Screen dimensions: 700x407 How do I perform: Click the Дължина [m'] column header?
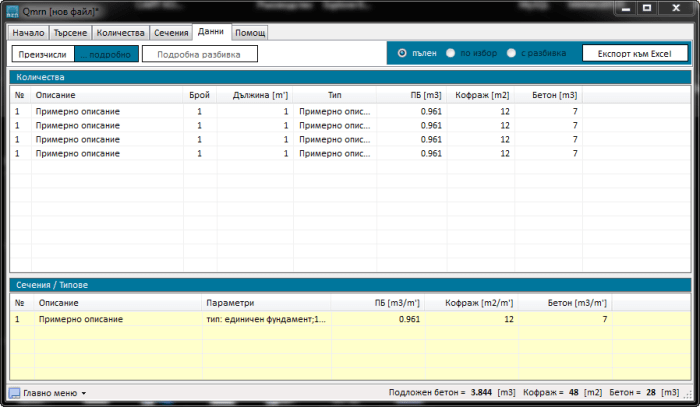(254, 95)
